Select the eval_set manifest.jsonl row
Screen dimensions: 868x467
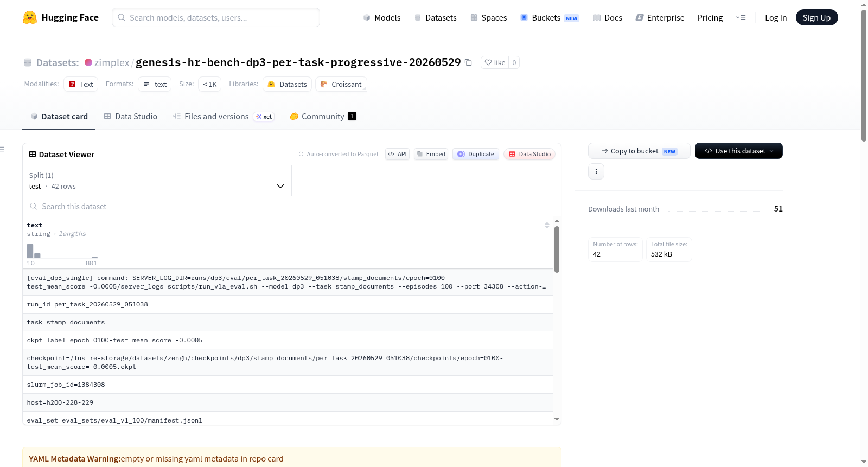point(288,419)
